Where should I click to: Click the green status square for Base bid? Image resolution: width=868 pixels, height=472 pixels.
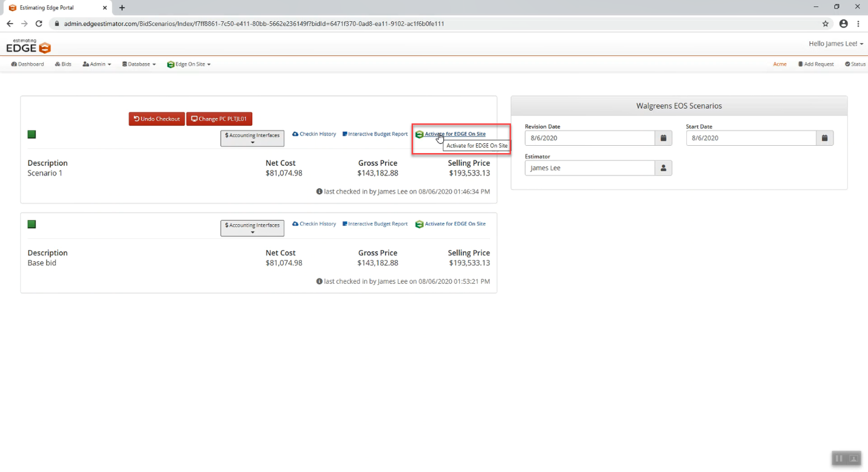[31, 224]
